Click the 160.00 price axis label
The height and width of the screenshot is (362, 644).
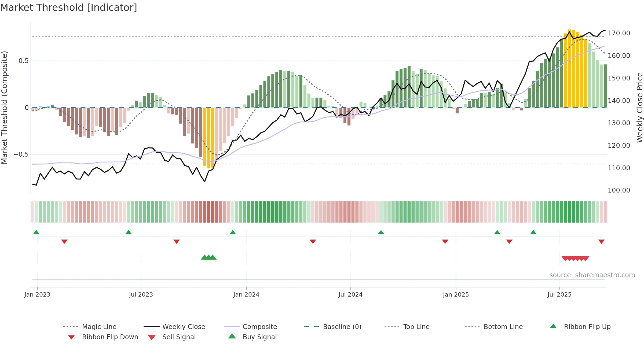(x=619, y=56)
